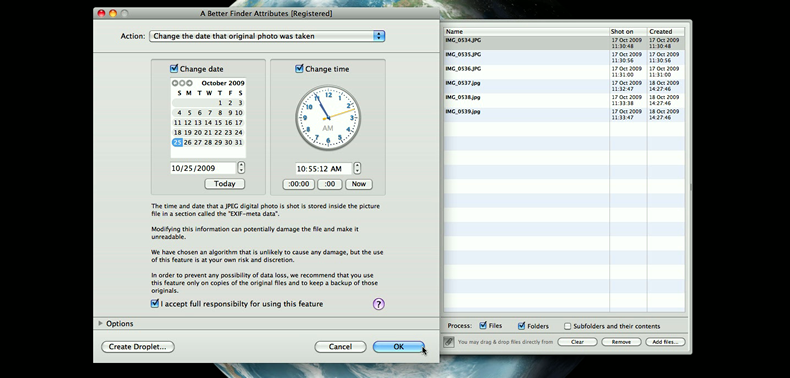Select day 28 in the calendar

click(x=208, y=143)
